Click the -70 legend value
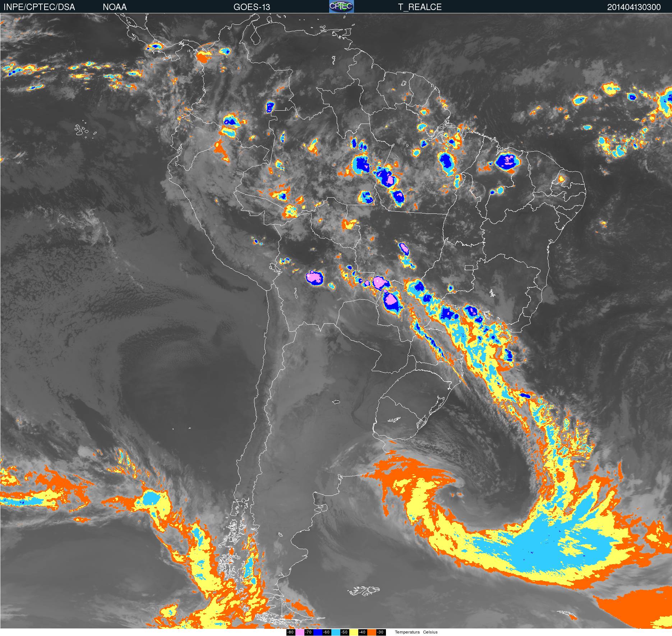 (308, 632)
